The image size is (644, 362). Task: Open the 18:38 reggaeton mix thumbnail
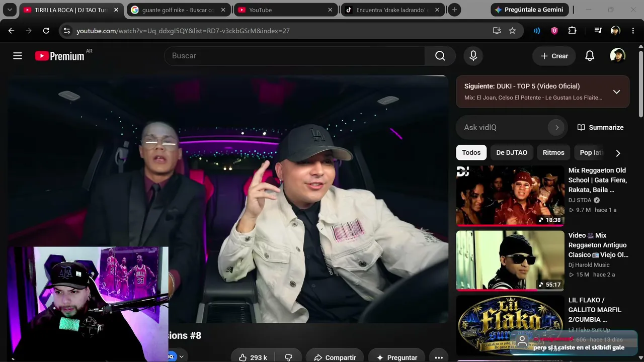[x=510, y=196]
